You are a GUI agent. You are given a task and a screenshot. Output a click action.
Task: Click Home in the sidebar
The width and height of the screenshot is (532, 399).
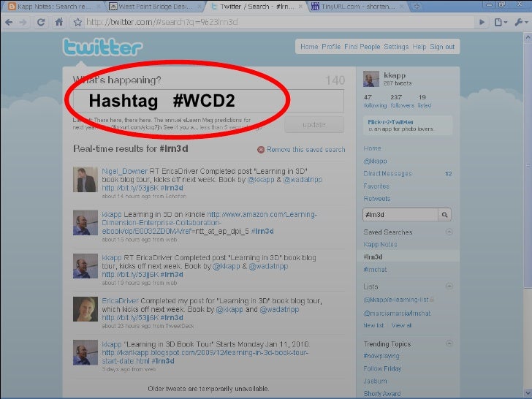(372, 148)
